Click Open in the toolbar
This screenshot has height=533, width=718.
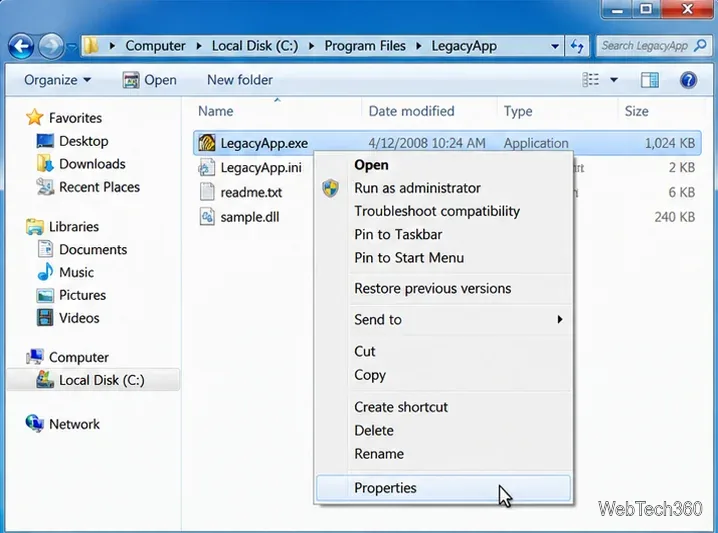(150, 80)
